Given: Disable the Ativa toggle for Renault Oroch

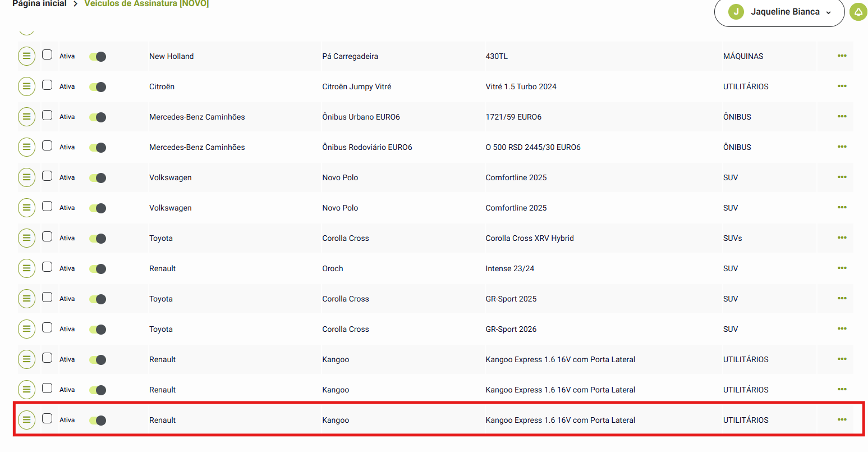Looking at the screenshot, I should (98, 269).
